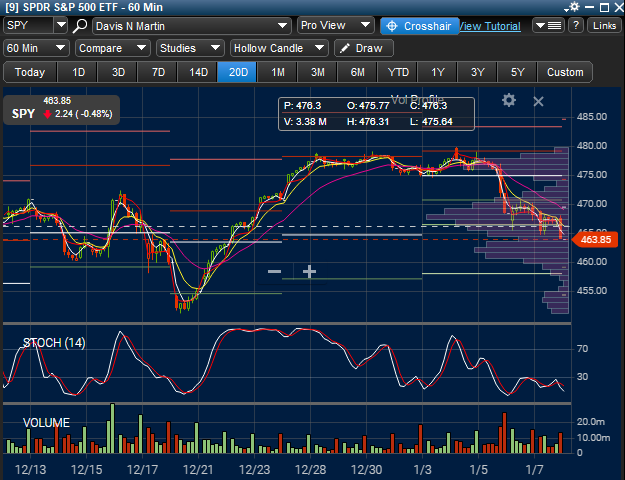Screen dimensions: 625x480
Task: Zoom out chart with minus icon
Action: click(x=274, y=272)
